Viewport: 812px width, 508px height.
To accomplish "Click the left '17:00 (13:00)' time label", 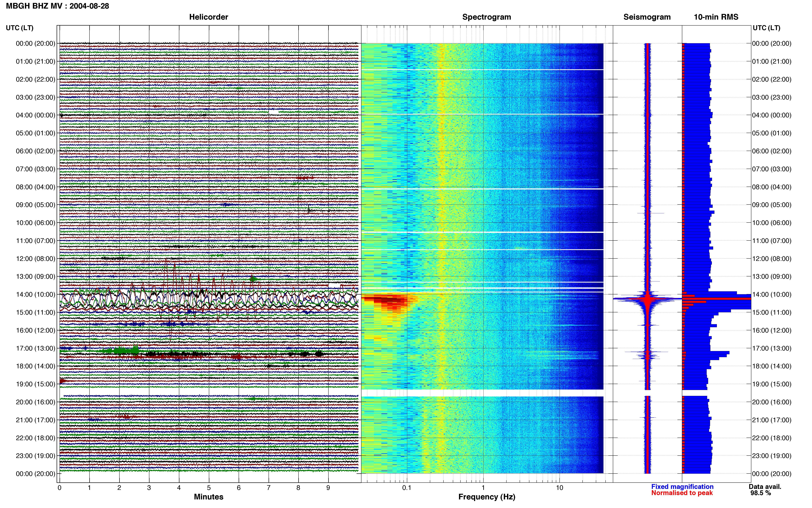I will [x=36, y=348].
